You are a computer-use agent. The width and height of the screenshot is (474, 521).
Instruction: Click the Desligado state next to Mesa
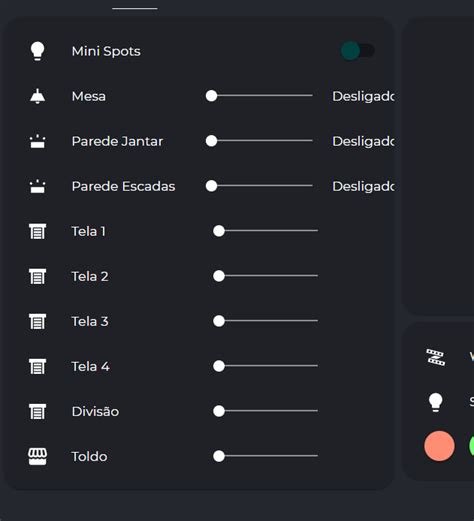click(363, 97)
